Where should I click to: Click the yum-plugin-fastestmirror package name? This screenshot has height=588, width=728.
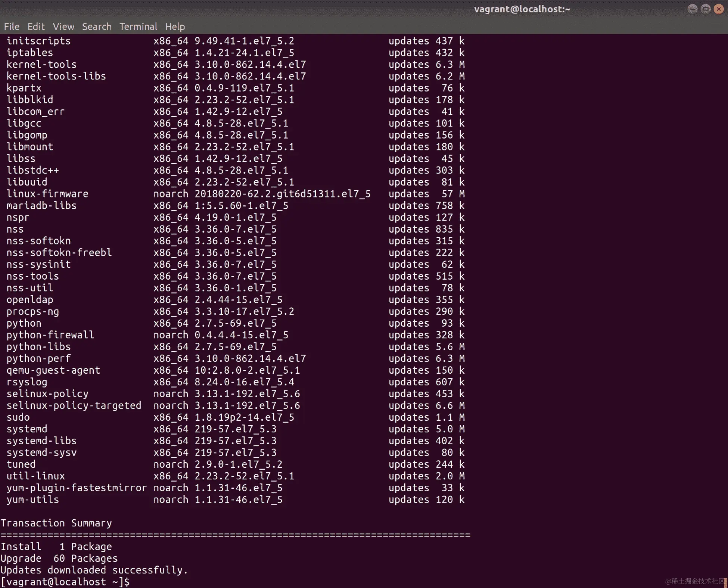[76, 488]
